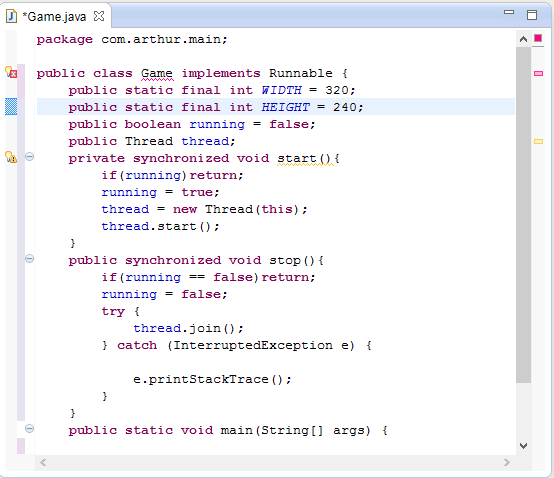Jump to the pink error marker in the overview ruler
The height and width of the screenshot is (478, 554).
coord(538,73)
